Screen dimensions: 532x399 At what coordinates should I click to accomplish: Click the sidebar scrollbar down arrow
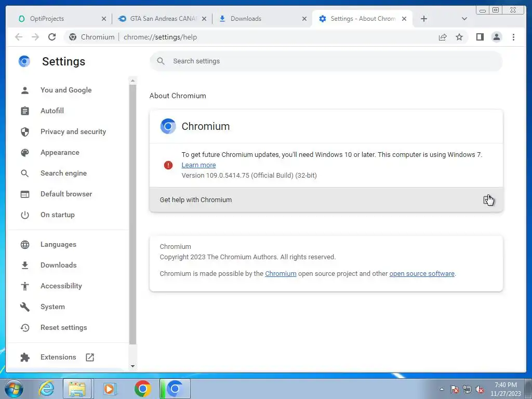pyautogui.click(x=132, y=366)
